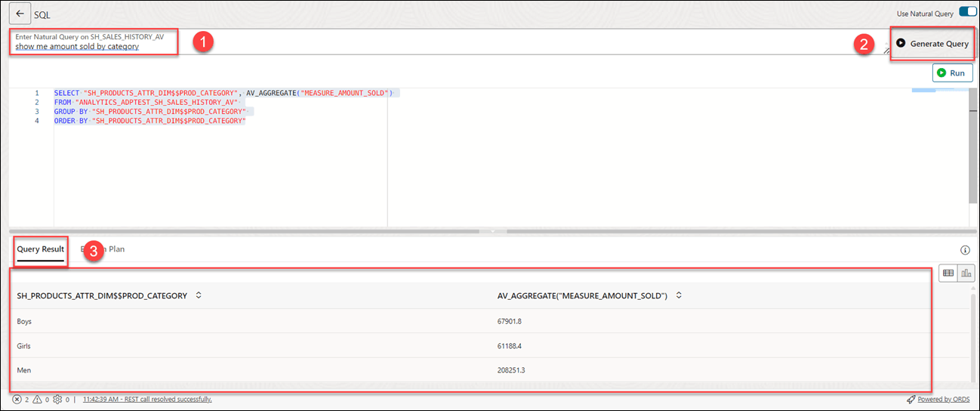Toggle the Use Natural Query switch
Viewport: 980px width, 411px height.
(967, 13)
